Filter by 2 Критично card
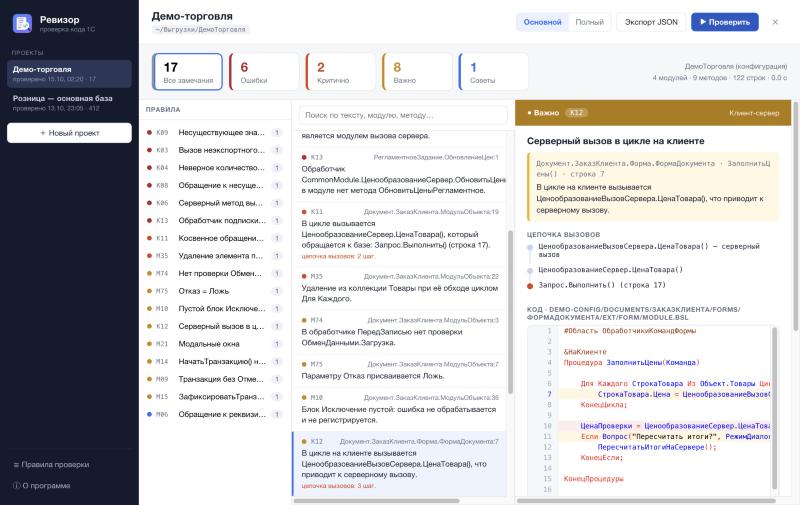The width and height of the screenshot is (800, 505). point(340,72)
